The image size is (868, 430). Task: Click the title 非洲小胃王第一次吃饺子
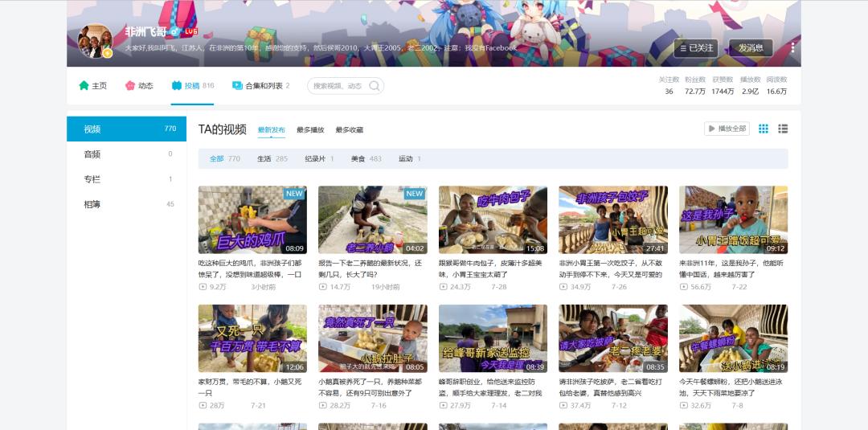point(611,268)
